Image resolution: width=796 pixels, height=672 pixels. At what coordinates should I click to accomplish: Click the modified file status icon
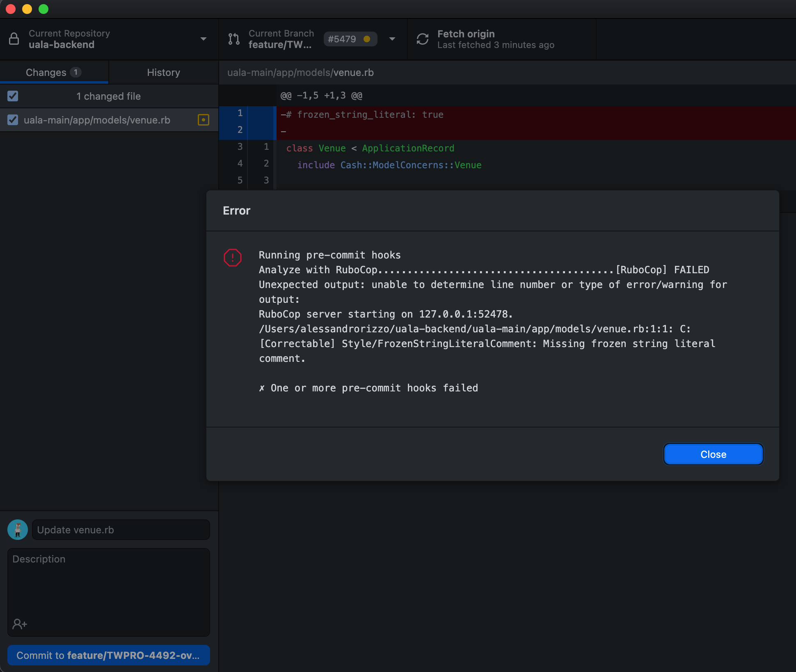204,120
